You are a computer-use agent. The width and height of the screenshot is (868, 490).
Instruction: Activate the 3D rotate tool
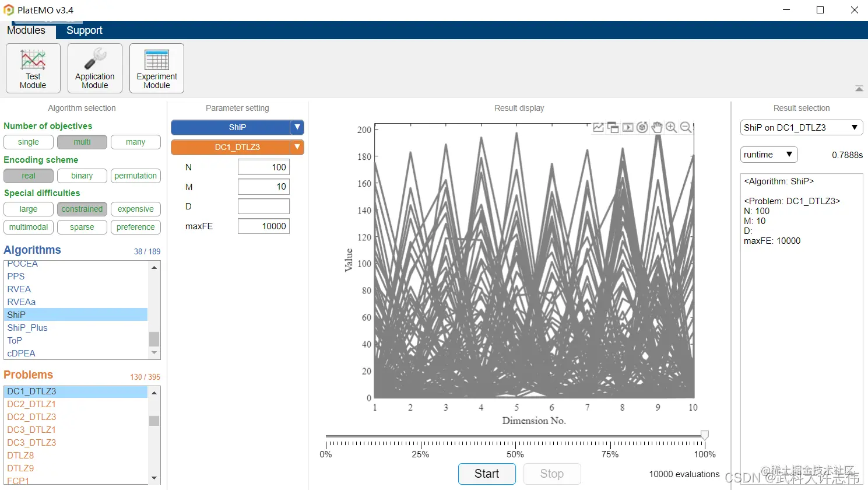(x=642, y=127)
